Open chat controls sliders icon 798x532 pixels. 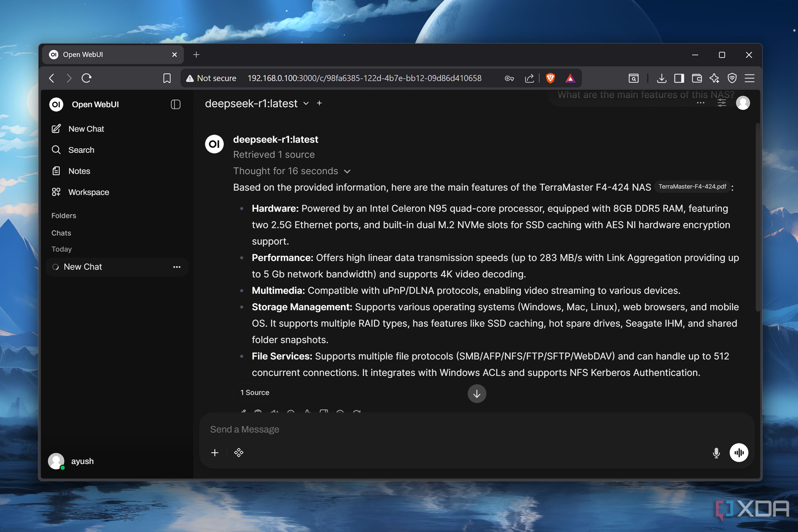(x=721, y=103)
